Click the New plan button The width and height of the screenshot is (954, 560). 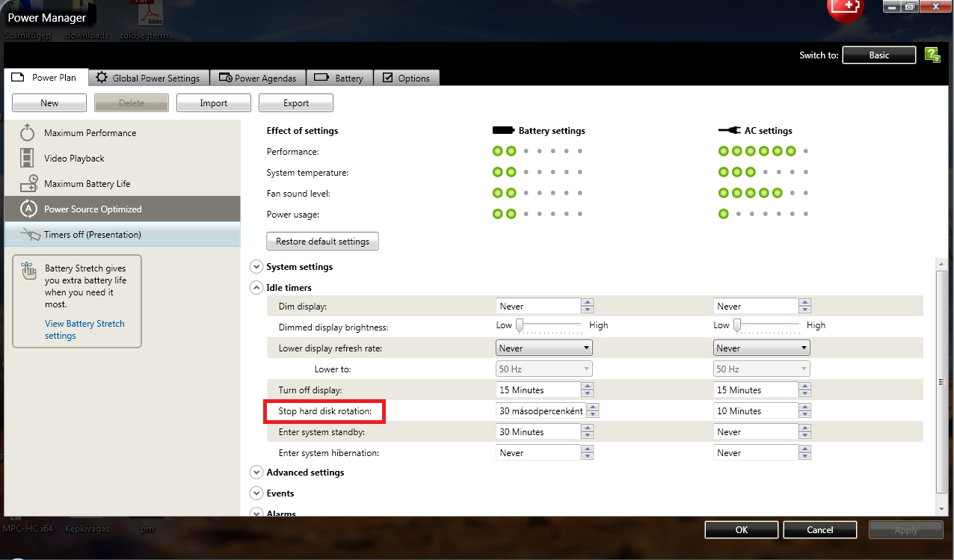[x=49, y=103]
